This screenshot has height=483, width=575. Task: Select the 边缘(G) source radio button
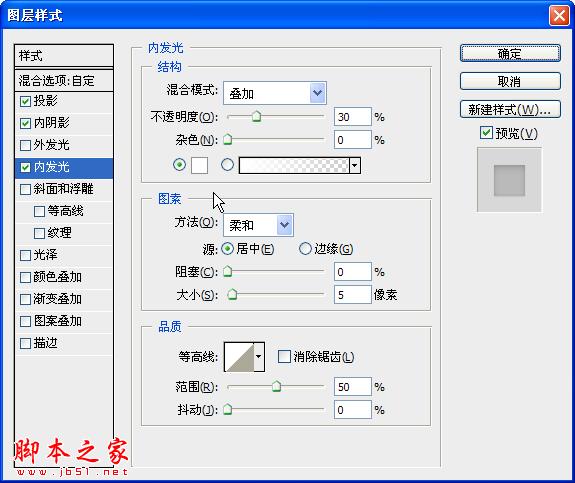click(305, 249)
